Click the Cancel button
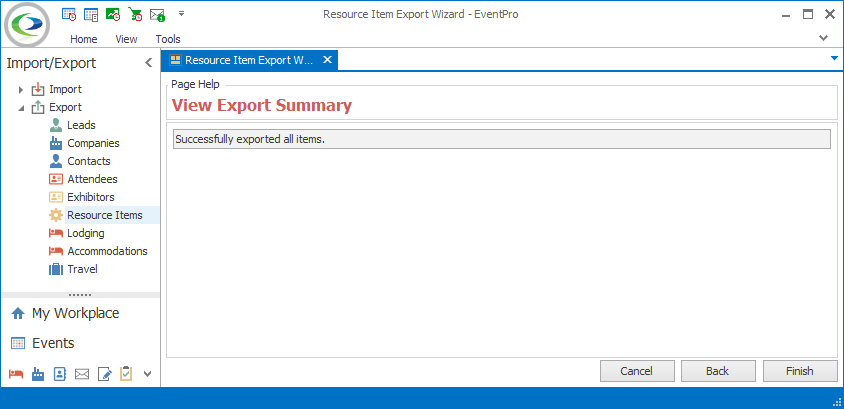Viewport: 844px width, 409px height. (x=637, y=371)
